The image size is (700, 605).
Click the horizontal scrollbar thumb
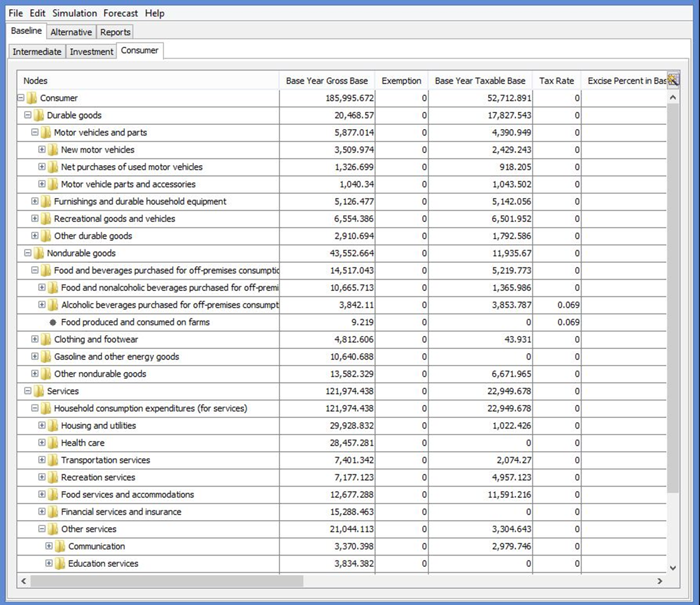pos(167,581)
